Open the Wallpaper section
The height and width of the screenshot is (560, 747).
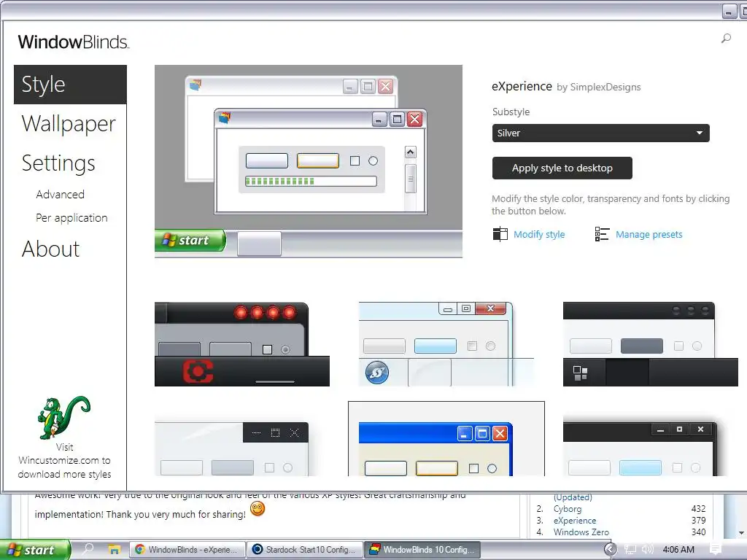click(69, 124)
